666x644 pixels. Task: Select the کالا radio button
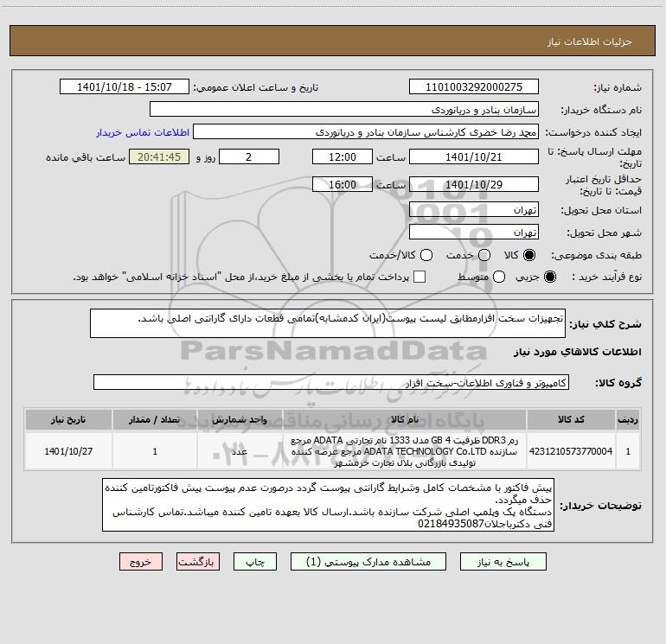529,255
